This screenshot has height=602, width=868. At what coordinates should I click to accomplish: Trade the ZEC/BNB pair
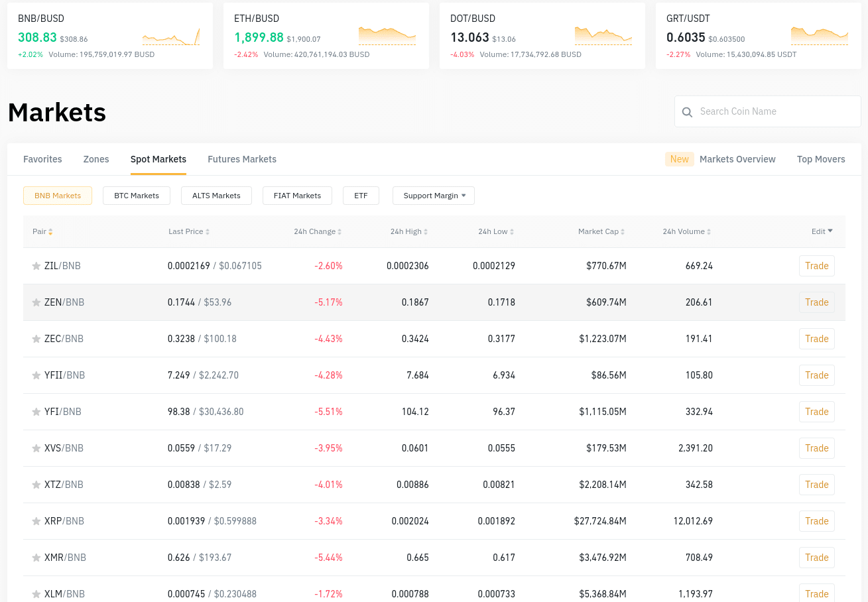[817, 339]
